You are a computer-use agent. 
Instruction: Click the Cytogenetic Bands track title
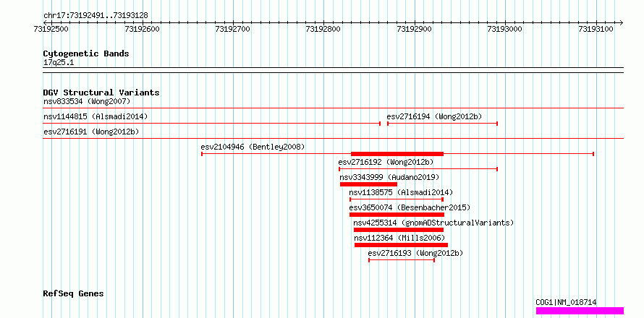point(86,53)
